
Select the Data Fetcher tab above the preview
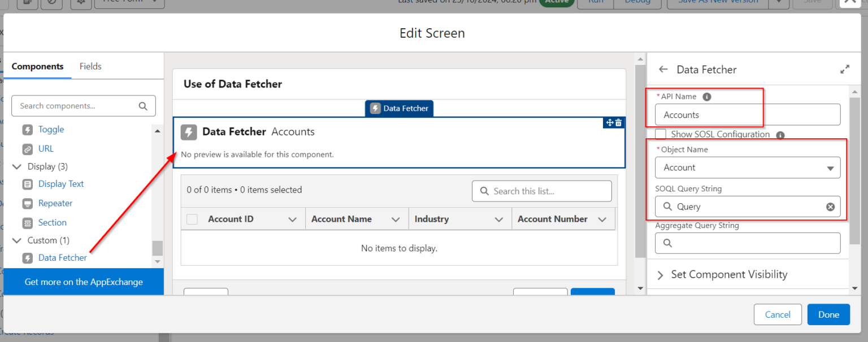pos(399,108)
